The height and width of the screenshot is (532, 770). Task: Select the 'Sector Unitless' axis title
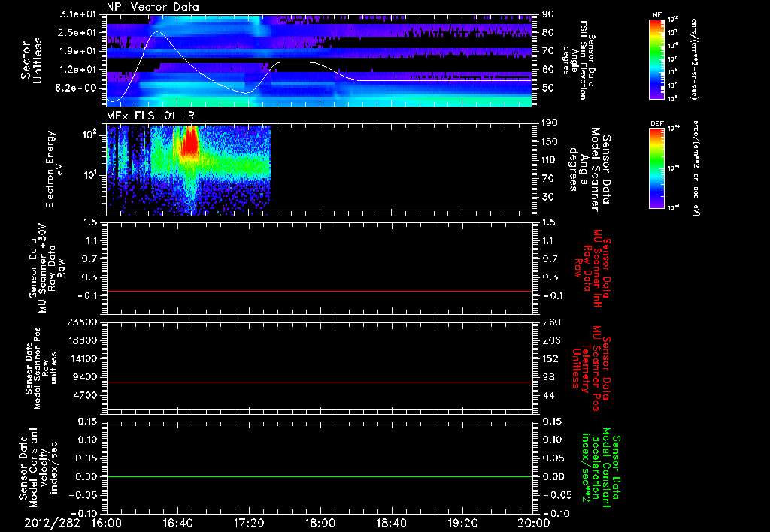(32, 60)
